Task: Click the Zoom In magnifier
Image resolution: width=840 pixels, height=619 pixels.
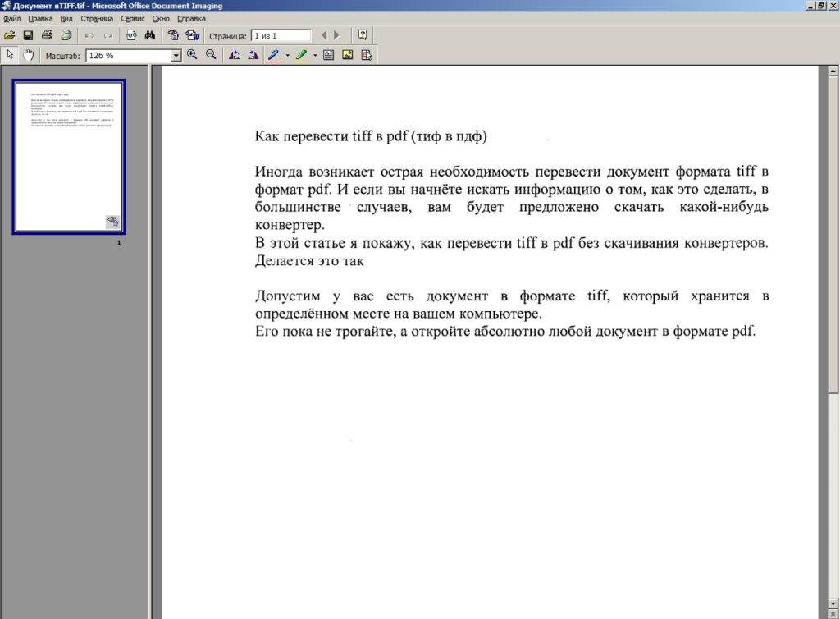Action: pos(192,55)
